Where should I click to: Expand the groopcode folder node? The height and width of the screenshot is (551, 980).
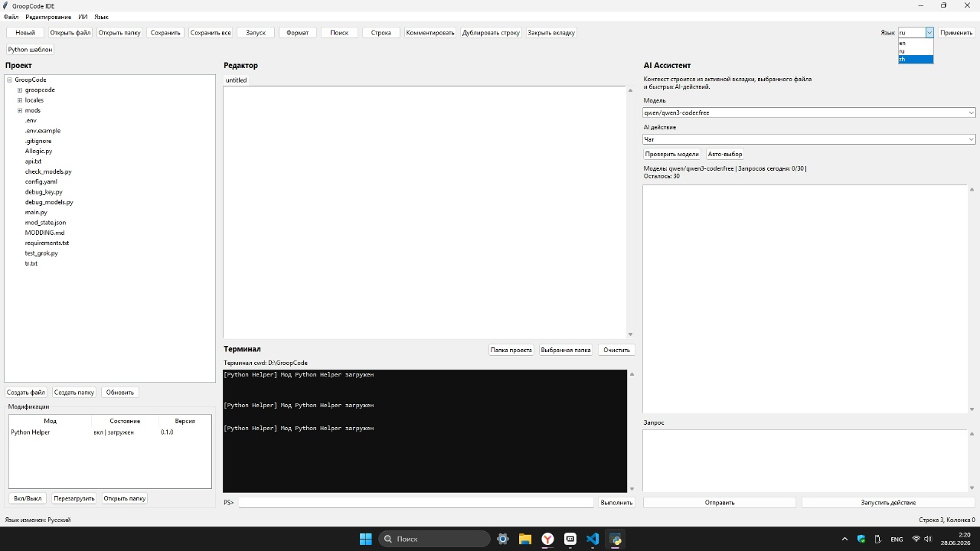point(20,90)
